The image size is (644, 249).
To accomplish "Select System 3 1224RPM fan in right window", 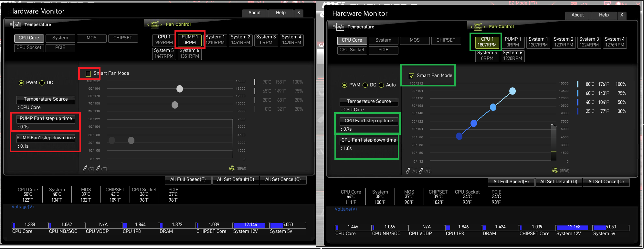I will pyautogui.click(x=589, y=42).
